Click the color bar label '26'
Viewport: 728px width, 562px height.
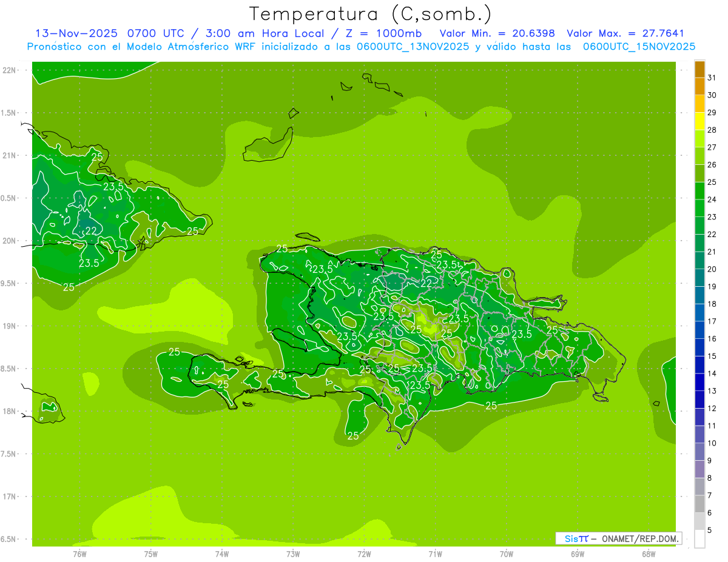tap(712, 165)
